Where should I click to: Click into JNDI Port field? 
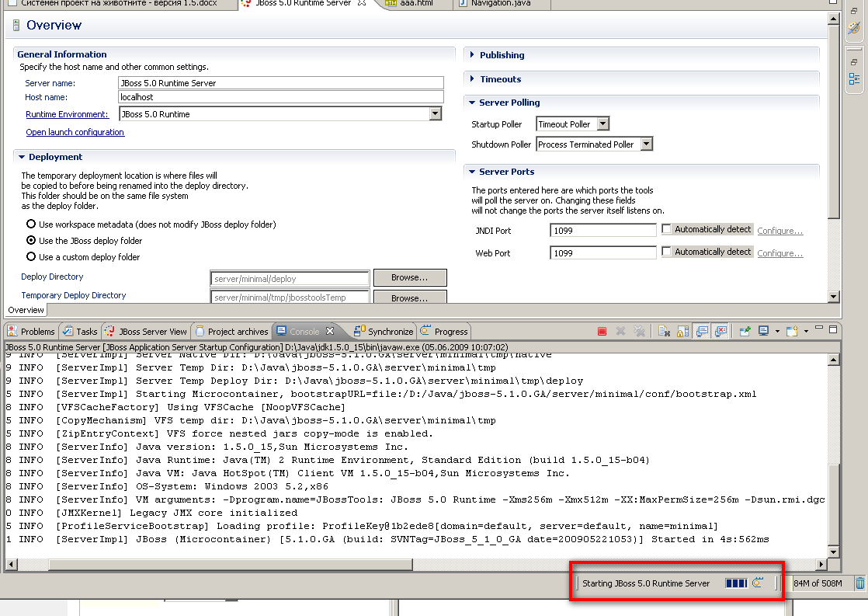(602, 231)
